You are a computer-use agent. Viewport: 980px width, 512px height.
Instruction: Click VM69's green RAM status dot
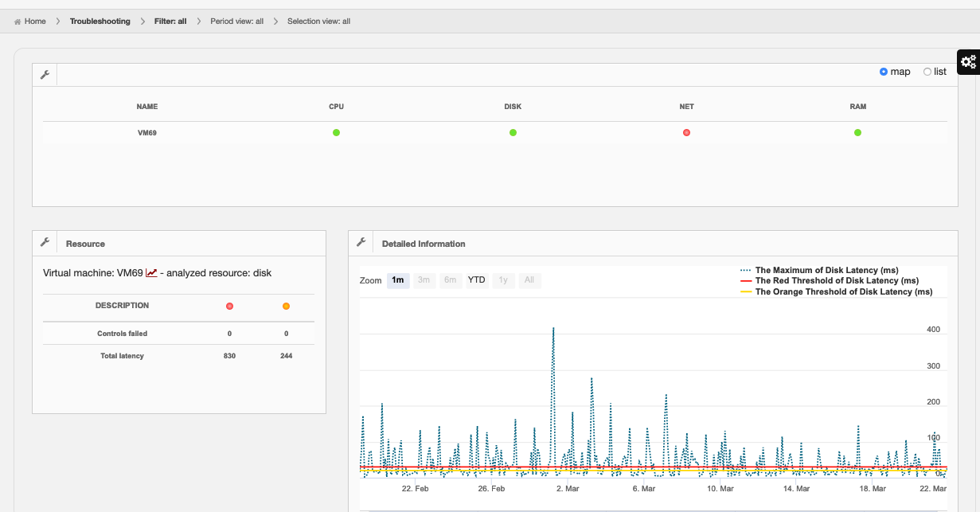tap(857, 132)
